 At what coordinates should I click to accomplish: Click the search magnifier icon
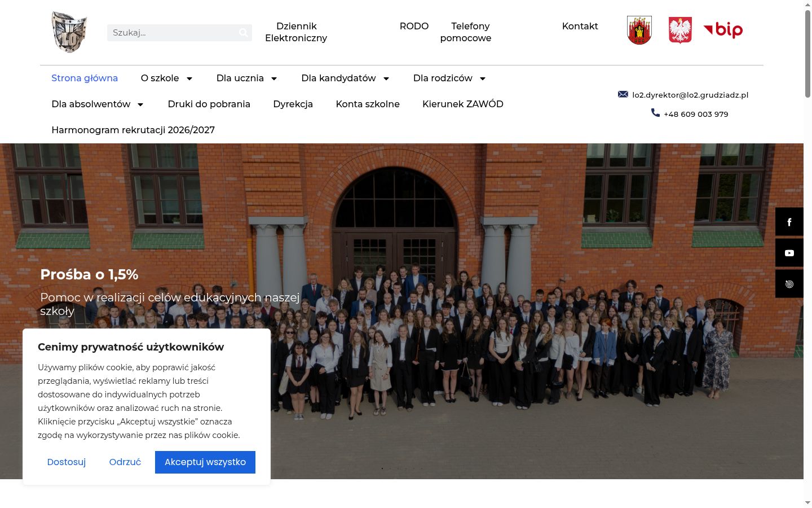point(243,33)
